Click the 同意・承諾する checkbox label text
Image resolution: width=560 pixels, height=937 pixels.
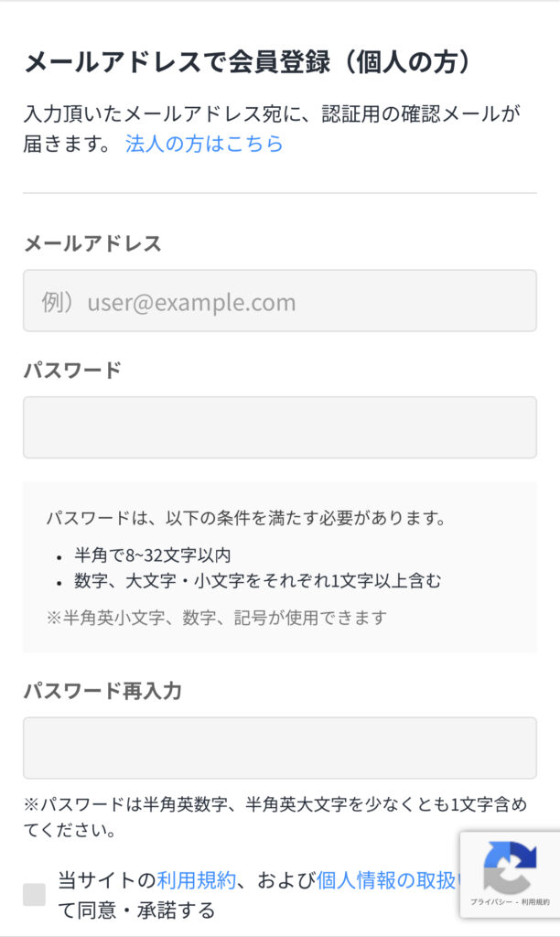(137, 910)
